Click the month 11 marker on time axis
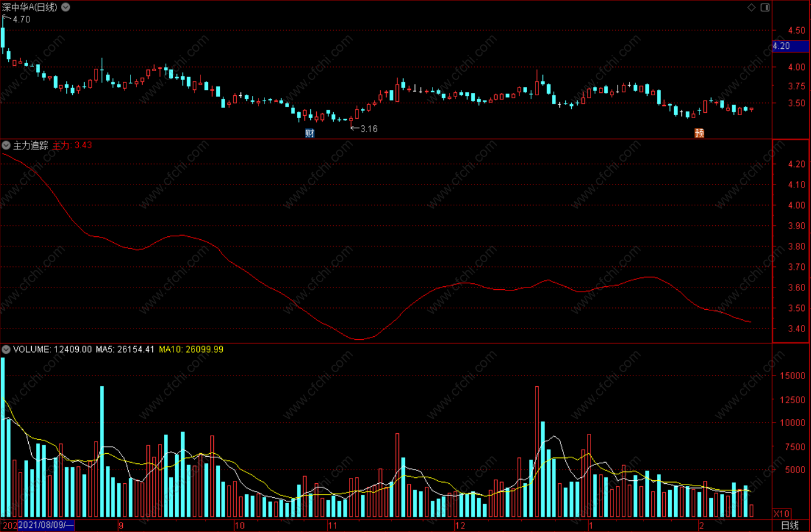Screen dimensions: 811x532 [333, 526]
